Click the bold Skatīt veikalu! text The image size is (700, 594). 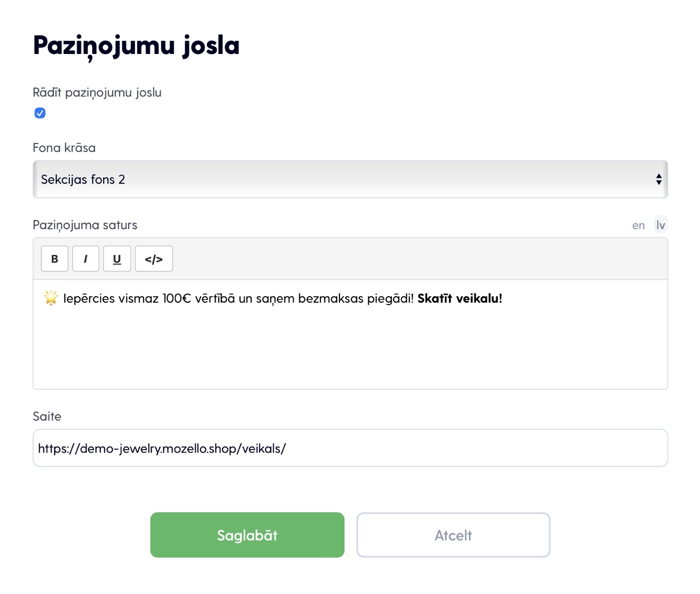tap(459, 299)
